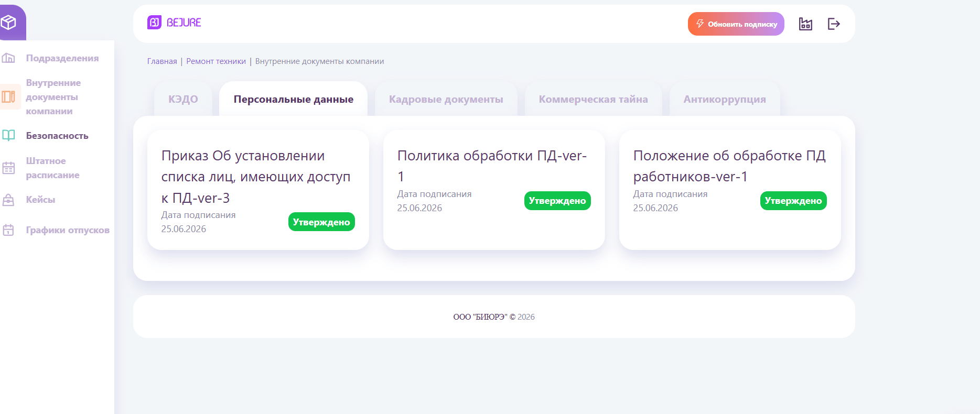Screen dimensions: 980x414
Task: Click Внутренние документы компании breadcrumb text
Action: [319, 61]
